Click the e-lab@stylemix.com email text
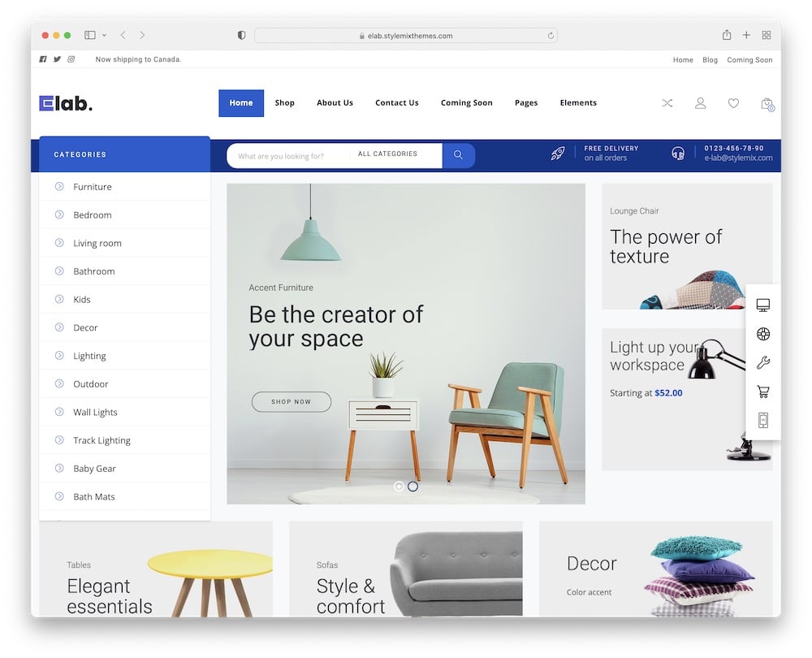 coord(738,158)
